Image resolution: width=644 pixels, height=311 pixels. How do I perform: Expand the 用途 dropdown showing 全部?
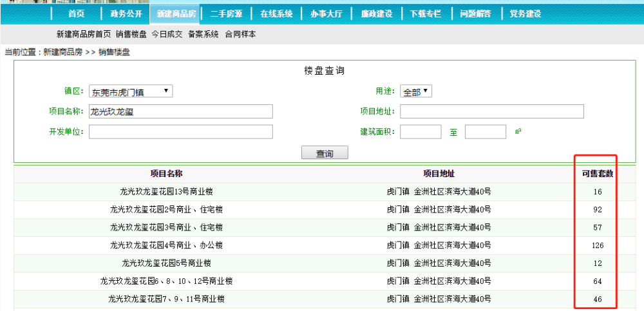click(416, 91)
